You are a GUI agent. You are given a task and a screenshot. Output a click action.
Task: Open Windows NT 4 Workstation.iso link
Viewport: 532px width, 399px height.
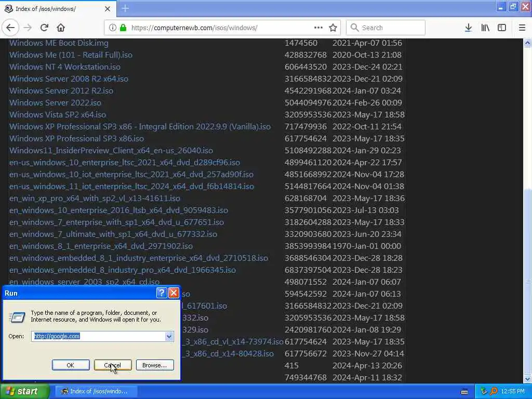coord(65,67)
